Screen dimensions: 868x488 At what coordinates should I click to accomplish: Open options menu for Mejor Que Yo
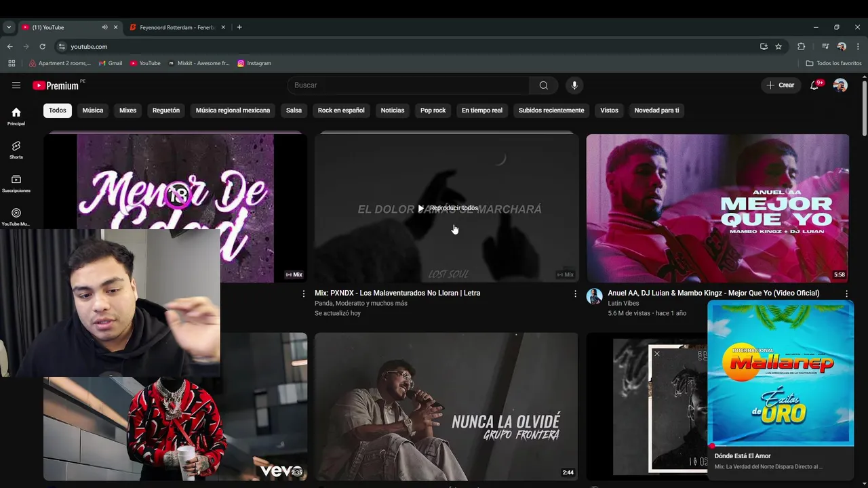(846, 293)
